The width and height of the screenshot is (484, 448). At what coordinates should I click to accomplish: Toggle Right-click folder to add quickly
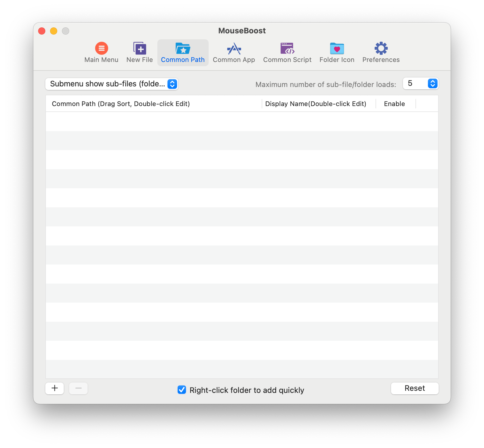tap(182, 390)
